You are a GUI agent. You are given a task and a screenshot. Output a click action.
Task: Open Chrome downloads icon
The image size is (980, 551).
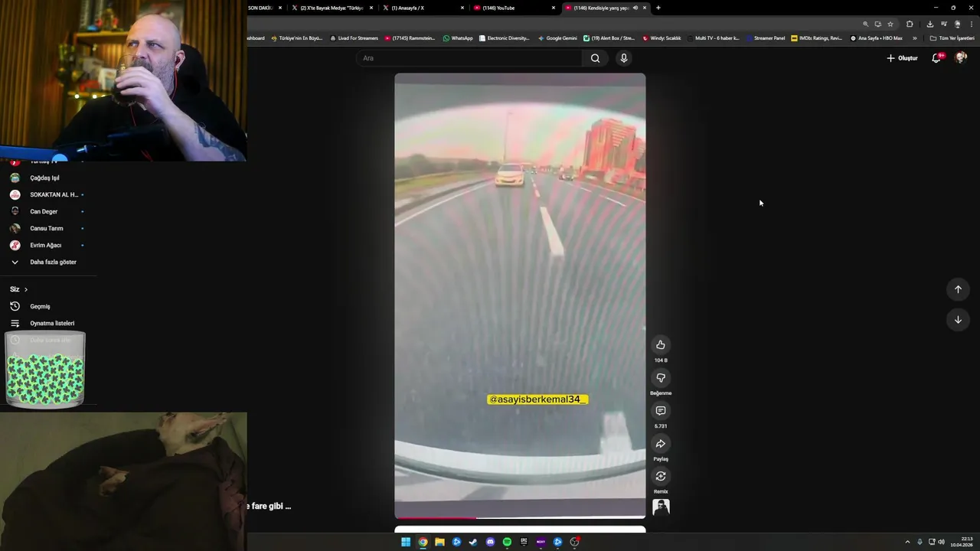(929, 24)
